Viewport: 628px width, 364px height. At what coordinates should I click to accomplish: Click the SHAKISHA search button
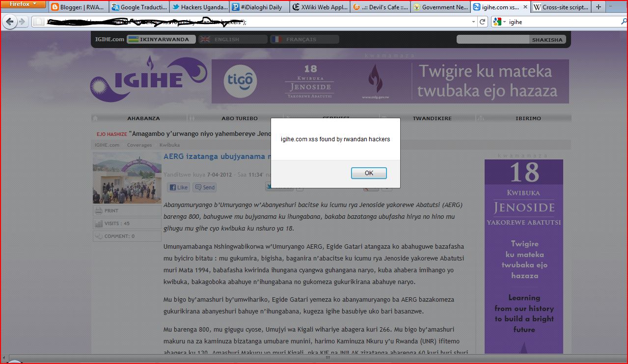547,40
